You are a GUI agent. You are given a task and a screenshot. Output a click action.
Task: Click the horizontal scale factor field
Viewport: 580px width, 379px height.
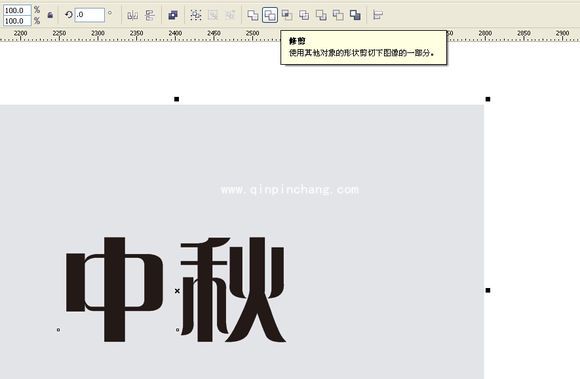(x=17, y=10)
